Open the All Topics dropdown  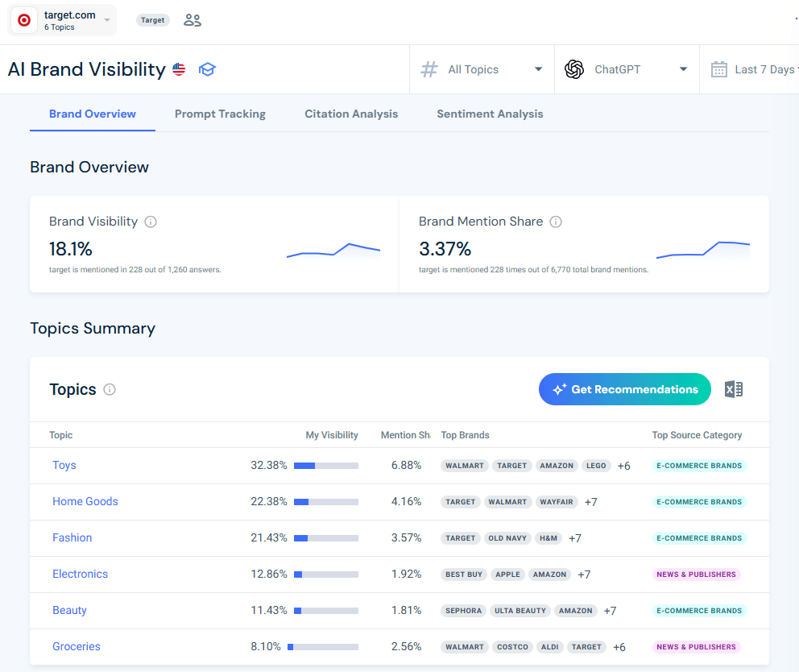pos(482,69)
